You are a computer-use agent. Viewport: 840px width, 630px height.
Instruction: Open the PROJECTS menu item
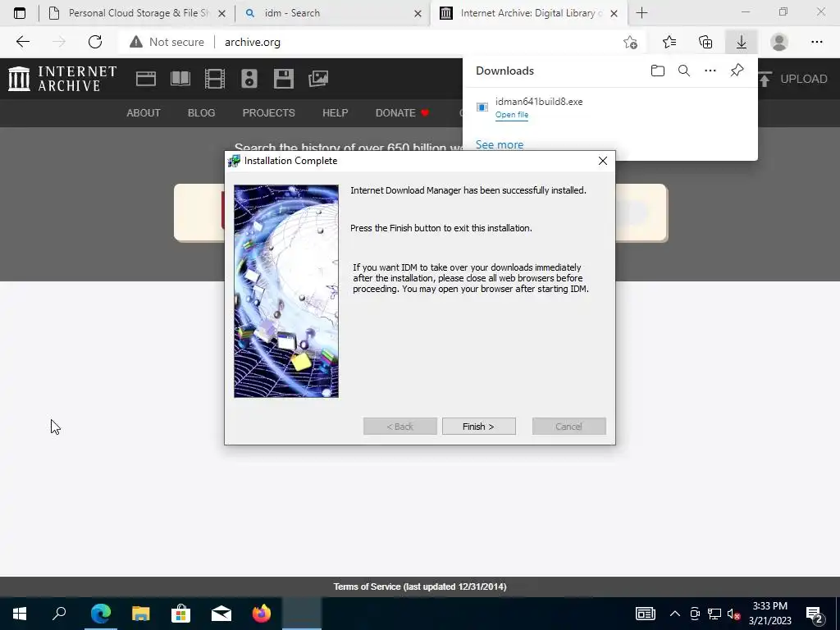point(268,113)
